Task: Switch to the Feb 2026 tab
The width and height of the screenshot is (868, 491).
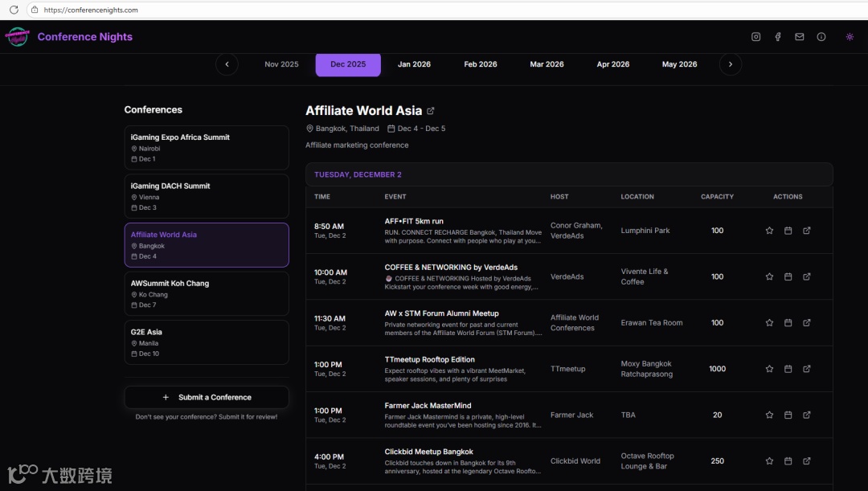Action: [481, 64]
